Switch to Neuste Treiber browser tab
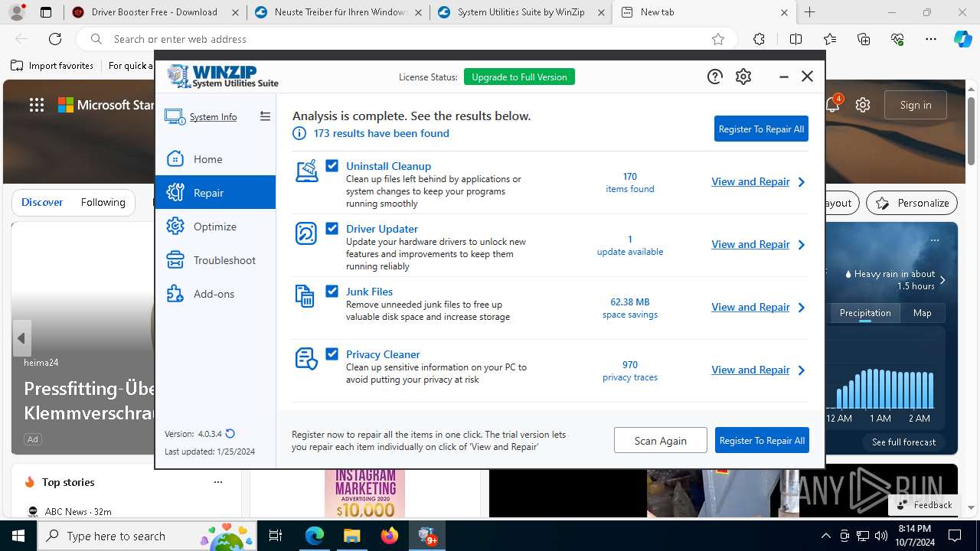This screenshot has width=980, height=551. pos(337,12)
